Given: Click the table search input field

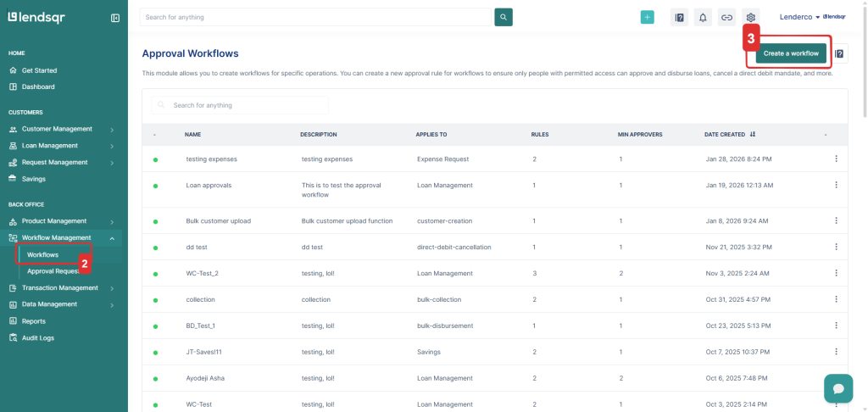Looking at the screenshot, I should coord(246,105).
